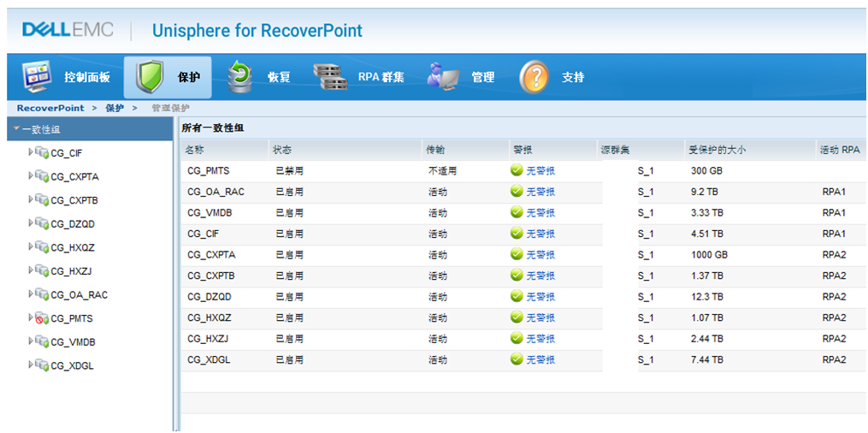868x433 pixels.
Task: Open the 恢复 recovery disk icon
Action: 239,77
